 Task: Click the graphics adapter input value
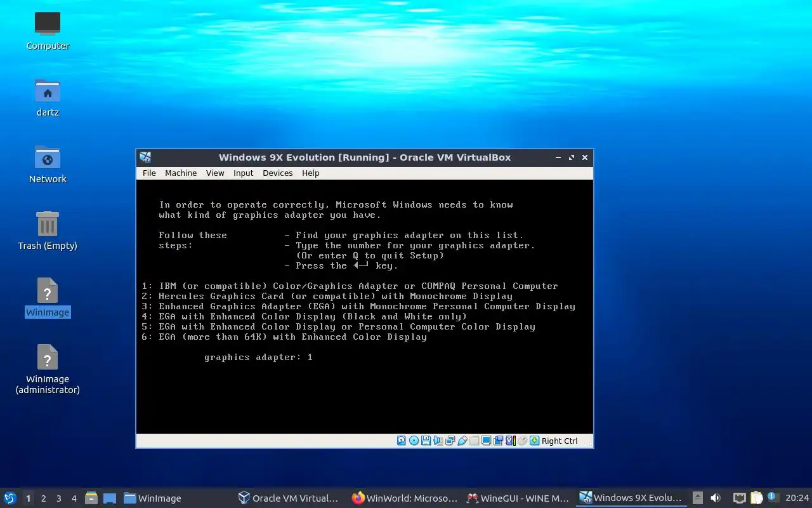(x=310, y=358)
